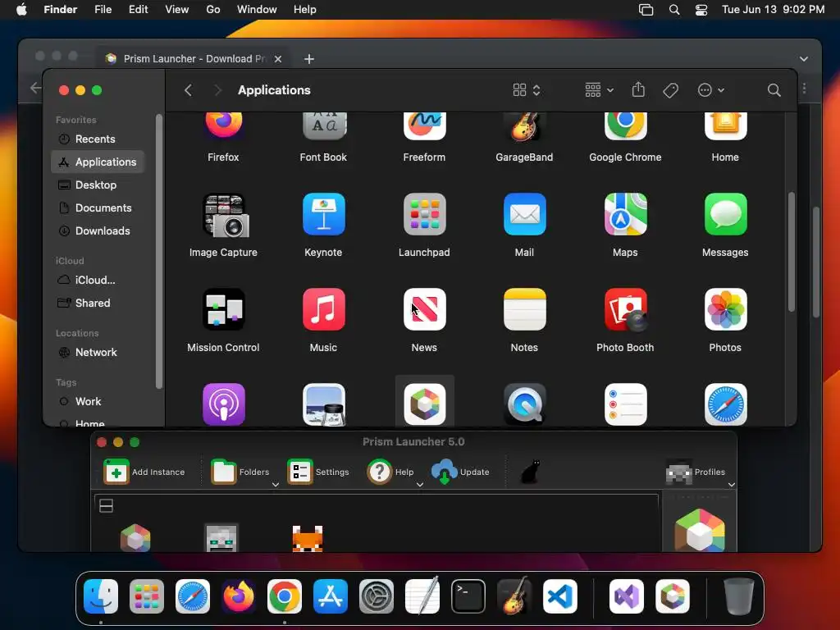Open Font Book application icon
This screenshot has height=630, width=840.
point(323,126)
